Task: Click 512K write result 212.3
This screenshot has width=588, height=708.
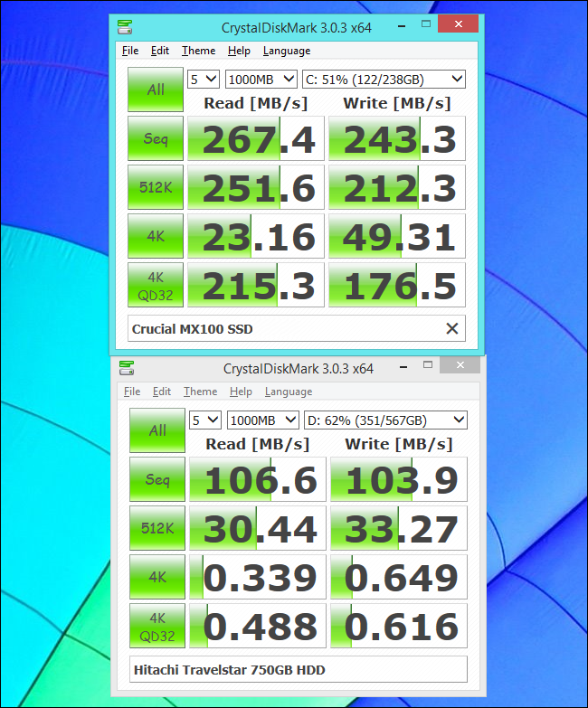Action: coord(397,187)
